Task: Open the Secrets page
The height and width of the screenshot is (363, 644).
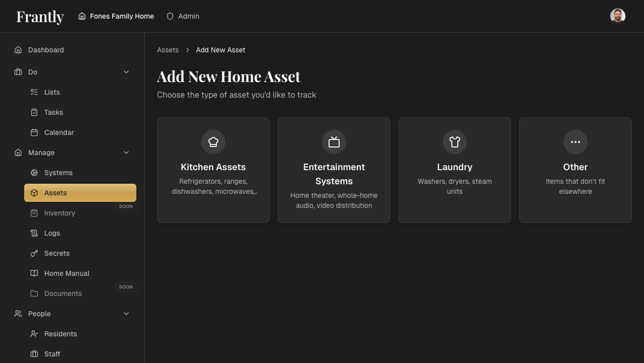Action: [x=57, y=253]
